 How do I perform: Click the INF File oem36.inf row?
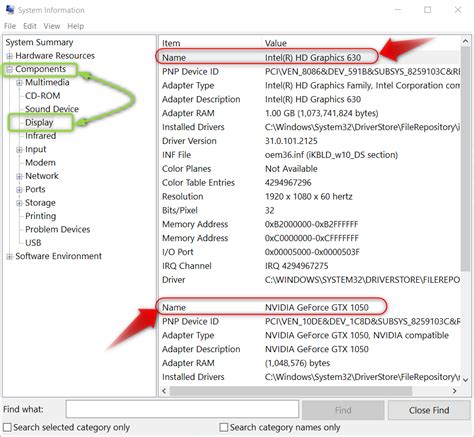pos(310,155)
